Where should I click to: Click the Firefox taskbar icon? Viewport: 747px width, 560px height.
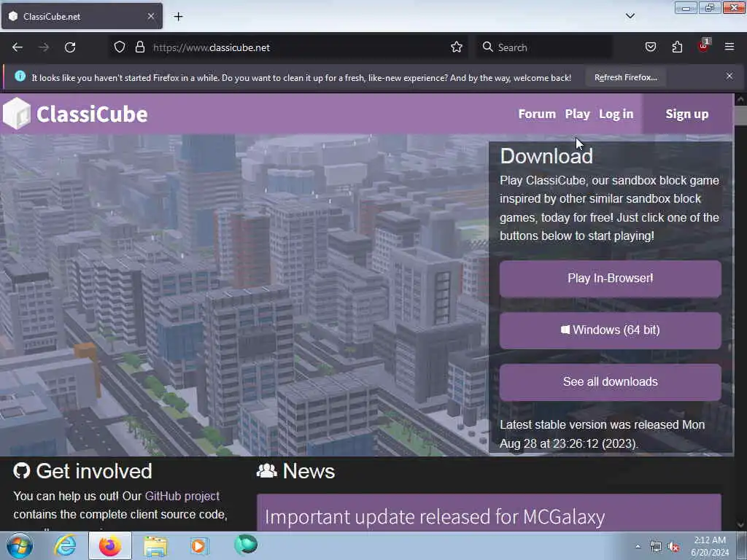(x=110, y=545)
